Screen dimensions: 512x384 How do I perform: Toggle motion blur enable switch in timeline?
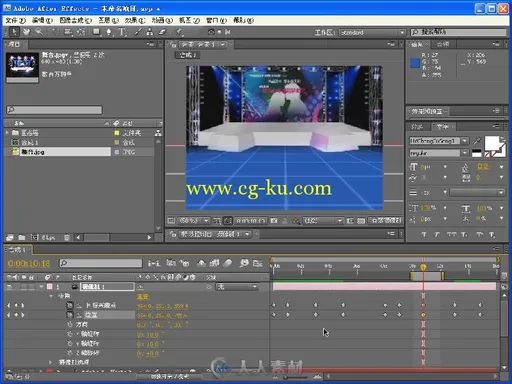(x=227, y=263)
